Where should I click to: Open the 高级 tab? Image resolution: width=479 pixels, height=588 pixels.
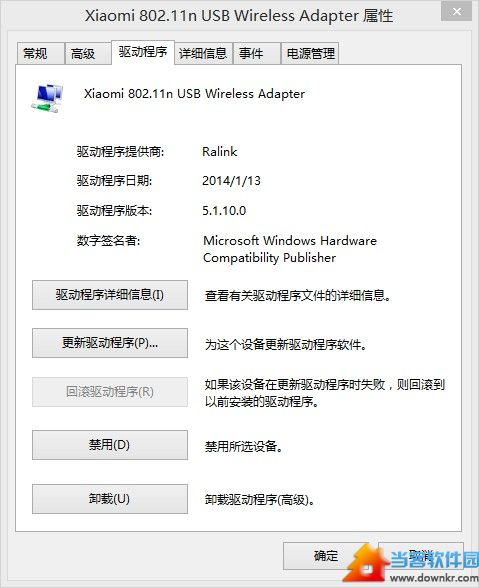(88, 54)
